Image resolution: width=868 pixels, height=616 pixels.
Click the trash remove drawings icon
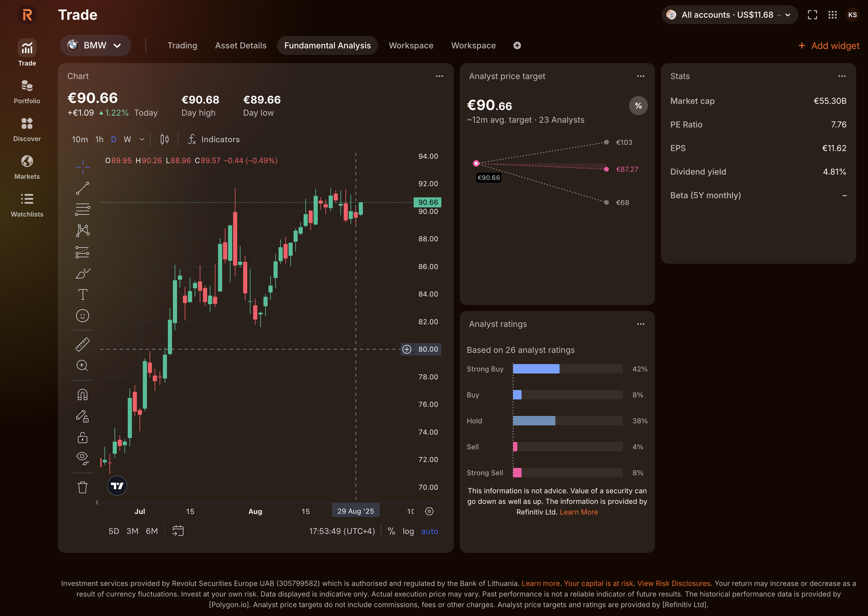tap(82, 487)
